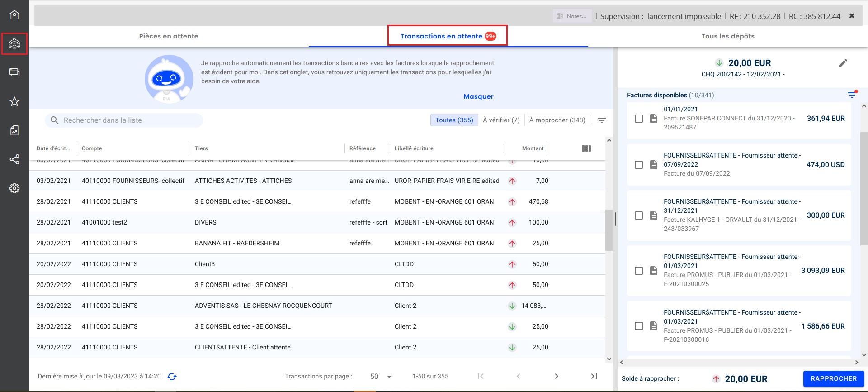868x392 pixels.
Task: Click the PIA robot avatar image
Action: pyautogui.click(x=169, y=79)
